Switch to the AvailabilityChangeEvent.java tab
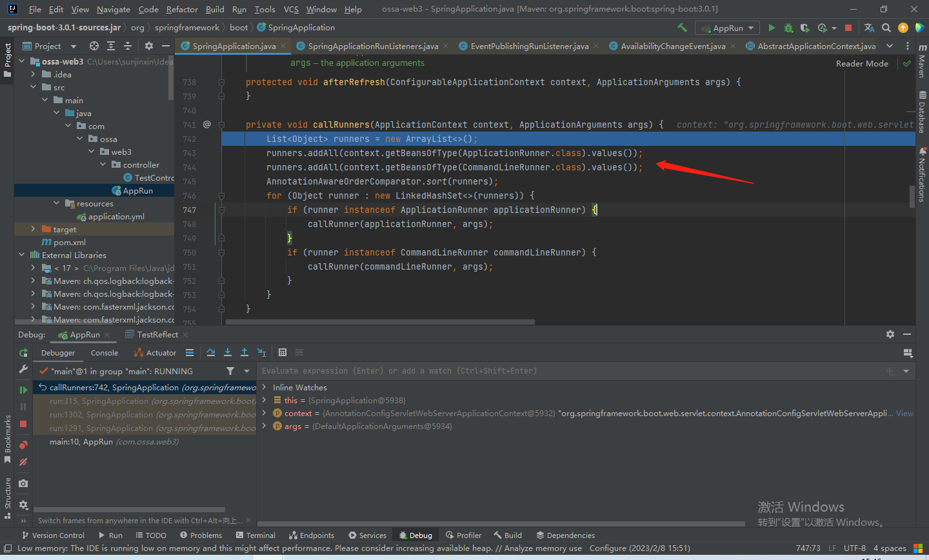Screen dimensions: 929x560 coord(672,46)
